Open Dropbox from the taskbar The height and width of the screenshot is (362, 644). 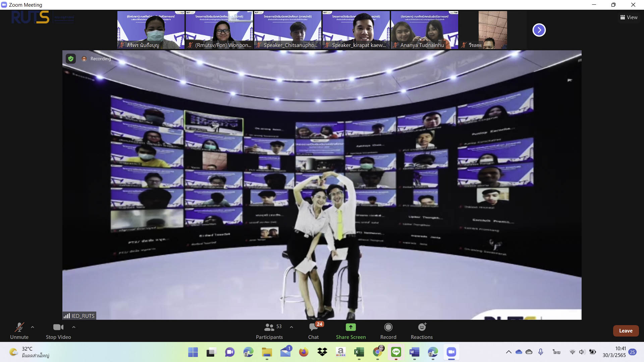pos(322,352)
